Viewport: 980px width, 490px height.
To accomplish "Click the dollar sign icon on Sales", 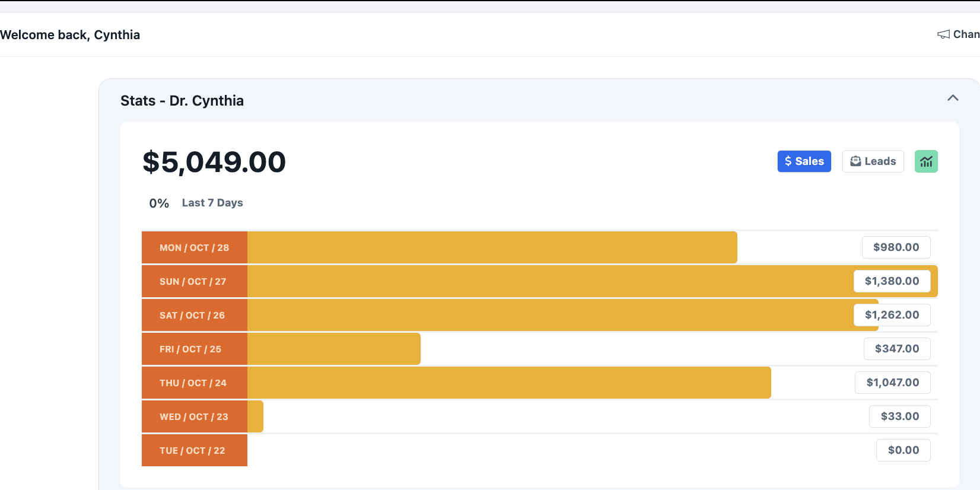I will (788, 161).
